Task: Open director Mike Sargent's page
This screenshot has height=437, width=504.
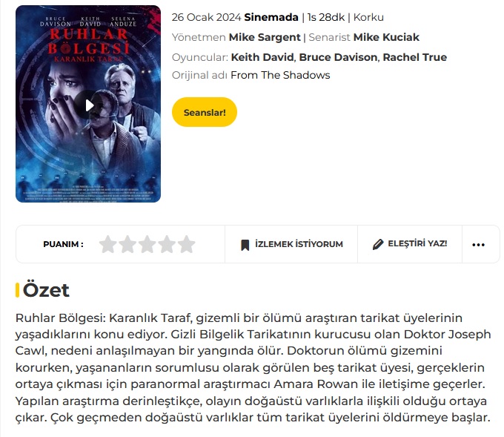Action: (265, 37)
